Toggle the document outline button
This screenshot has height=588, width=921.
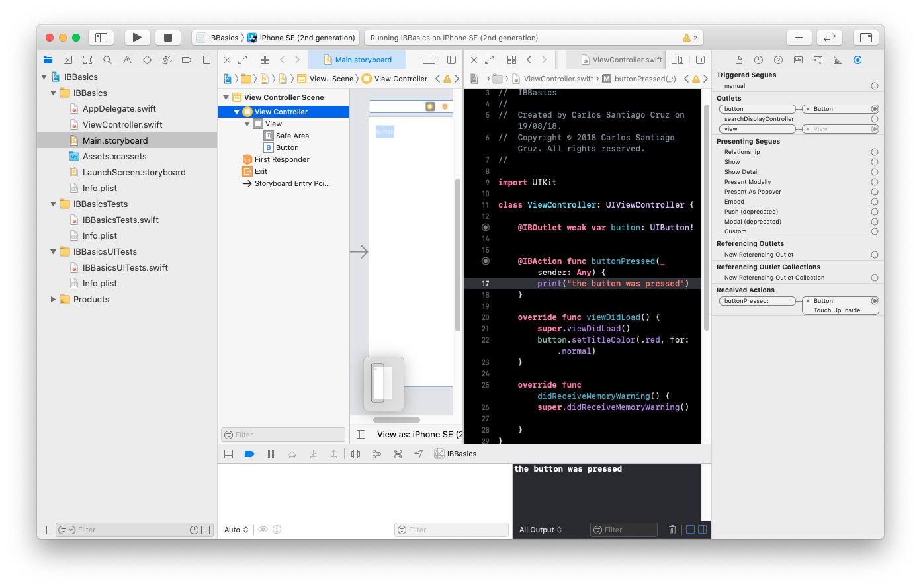pos(361,435)
